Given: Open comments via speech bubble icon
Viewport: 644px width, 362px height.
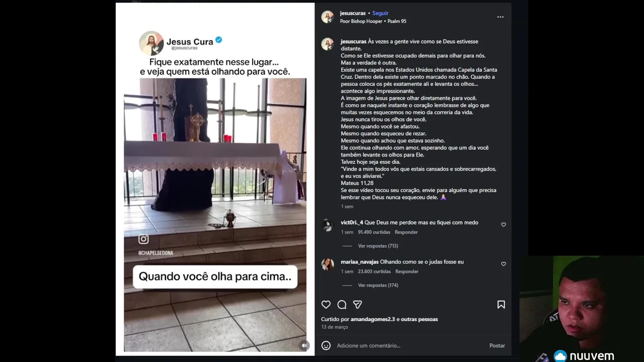Looking at the screenshot, I should coord(342,305).
